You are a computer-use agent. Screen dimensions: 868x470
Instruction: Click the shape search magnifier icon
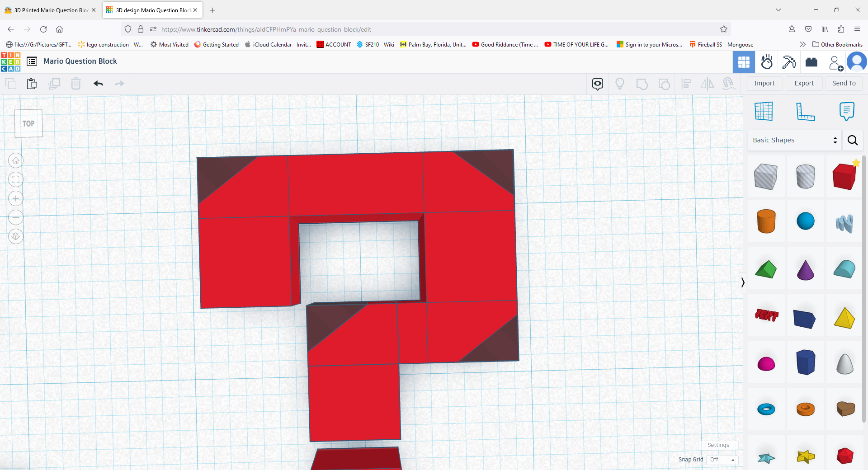pos(853,140)
